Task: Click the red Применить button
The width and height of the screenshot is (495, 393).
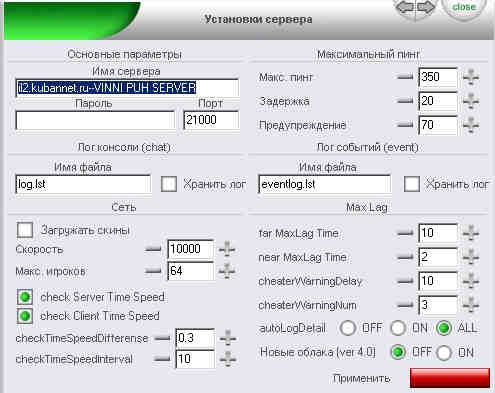Action: tap(450, 378)
